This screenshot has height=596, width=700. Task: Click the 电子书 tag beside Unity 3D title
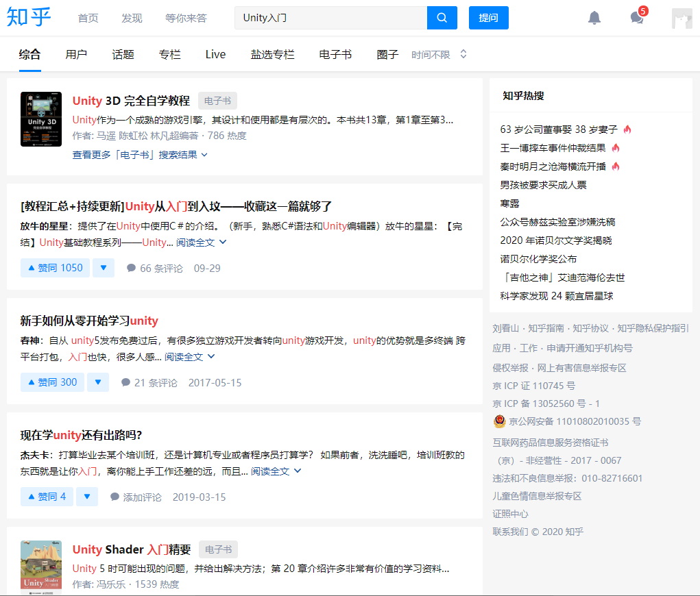[x=217, y=101]
